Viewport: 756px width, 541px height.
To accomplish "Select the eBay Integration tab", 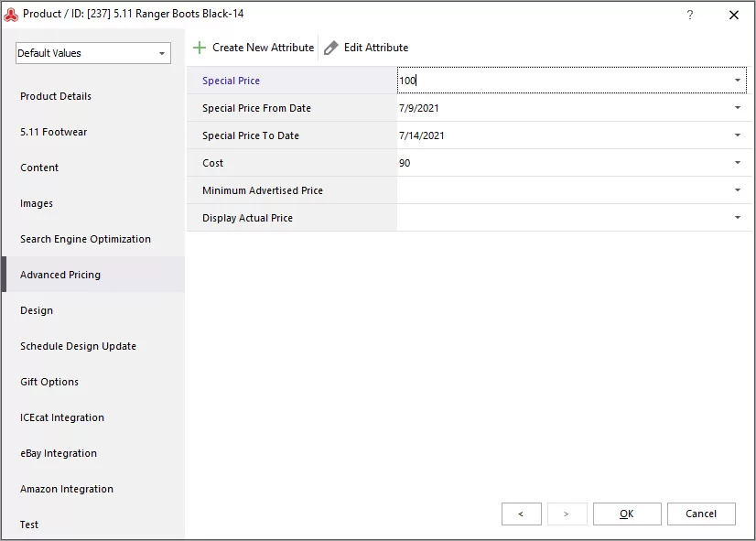I will pos(59,453).
